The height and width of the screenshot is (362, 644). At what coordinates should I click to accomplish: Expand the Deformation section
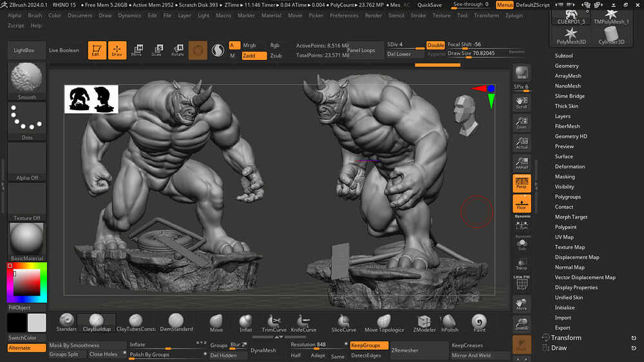570,166
